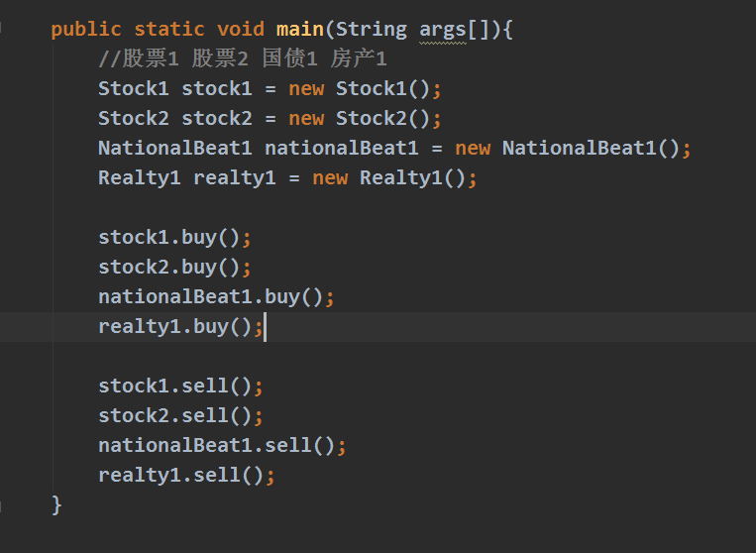The image size is (756, 553).
Task: Click the stock1.sell() call
Action: coord(180,387)
